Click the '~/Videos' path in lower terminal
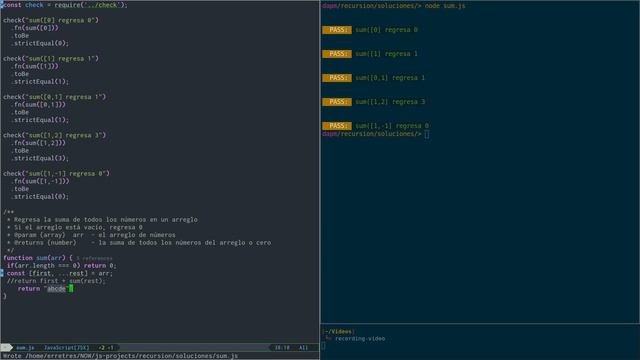Viewport: 640px width, 360px height. click(x=339, y=331)
